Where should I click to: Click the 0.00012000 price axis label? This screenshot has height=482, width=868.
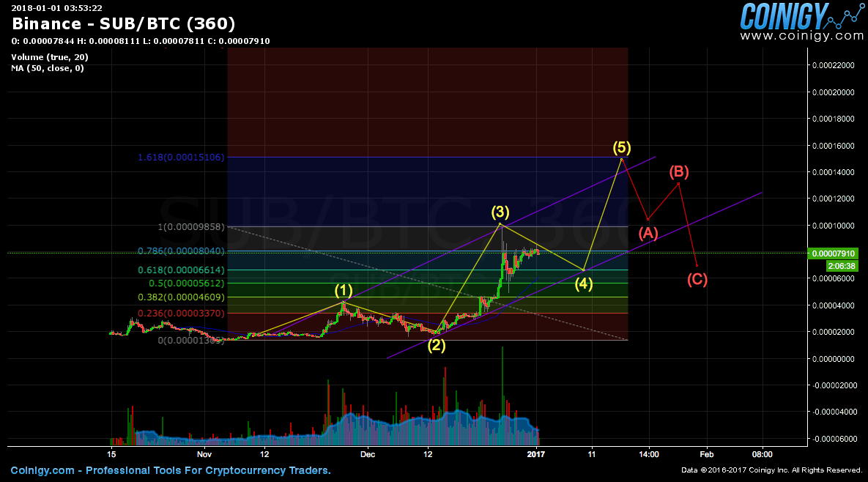pyautogui.click(x=834, y=199)
